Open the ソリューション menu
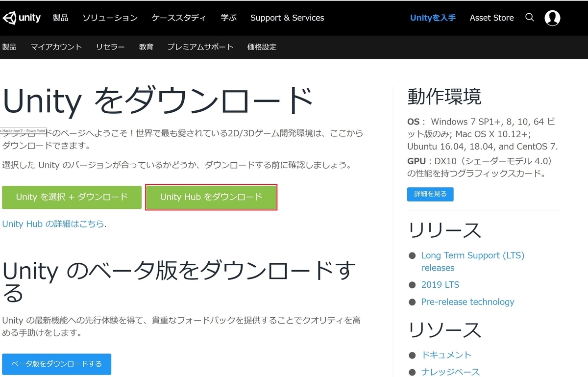Viewport: 588px width, 377px height. (x=110, y=18)
